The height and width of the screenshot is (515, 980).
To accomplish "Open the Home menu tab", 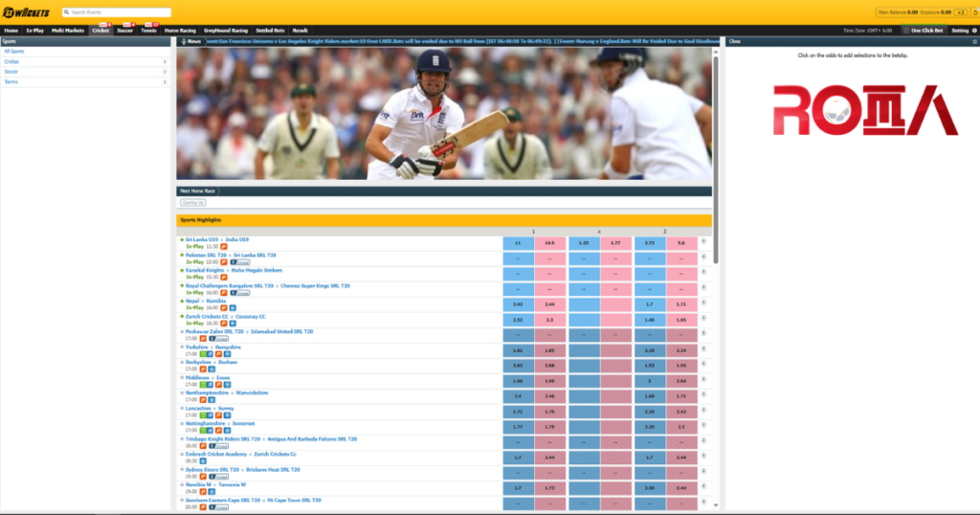I will tap(11, 30).
